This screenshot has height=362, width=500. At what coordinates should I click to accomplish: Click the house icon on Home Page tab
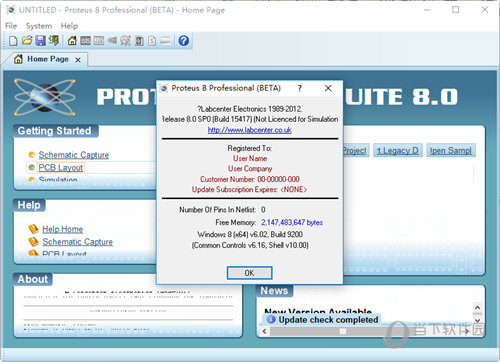tap(19, 59)
